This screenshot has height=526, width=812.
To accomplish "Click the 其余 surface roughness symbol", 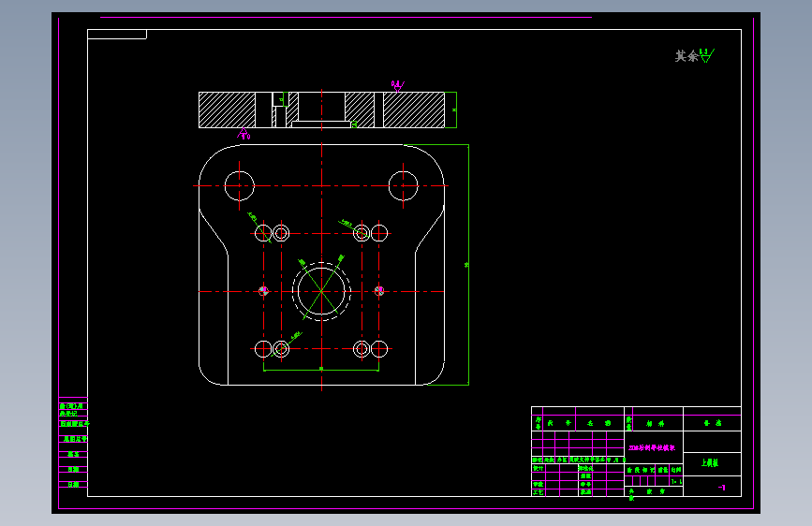I will click(694, 55).
